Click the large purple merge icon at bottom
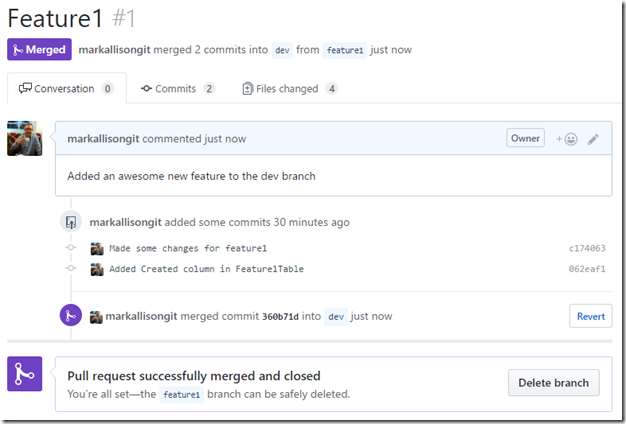Viewport: 626px width, 424px height. 24,374
